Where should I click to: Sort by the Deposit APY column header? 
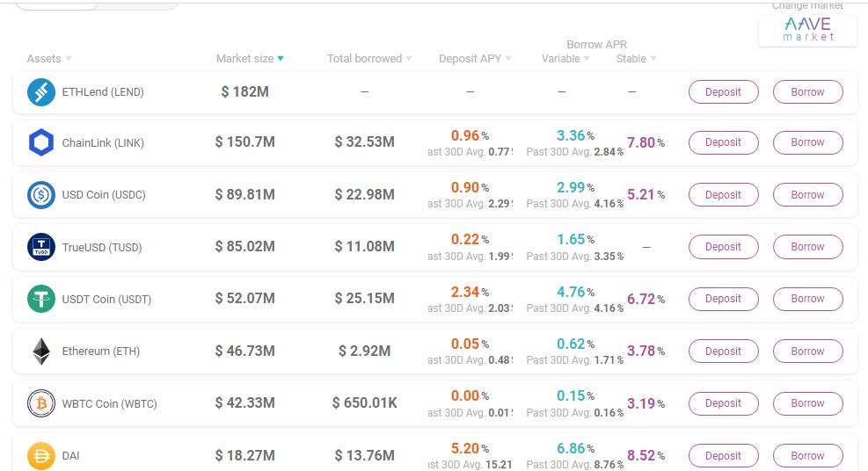click(x=475, y=59)
